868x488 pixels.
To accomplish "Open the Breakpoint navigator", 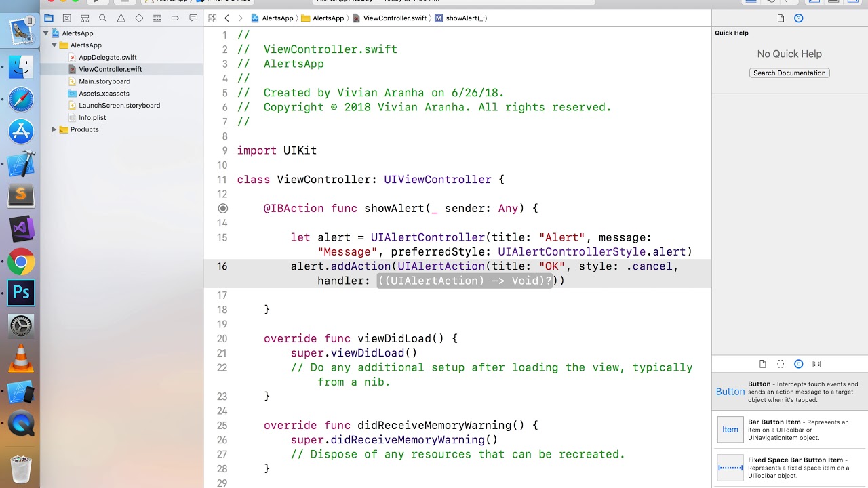I will point(175,18).
